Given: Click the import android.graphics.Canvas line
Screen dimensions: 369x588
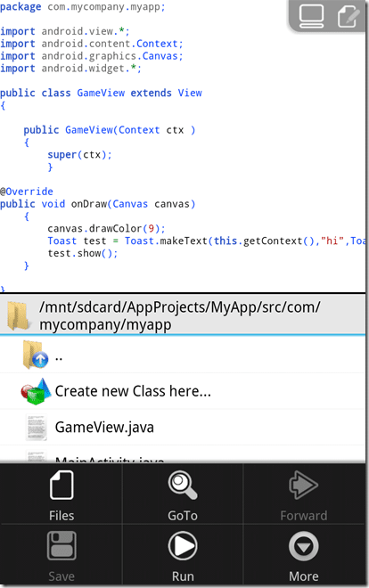Looking at the screenshot, I should 92,56.
